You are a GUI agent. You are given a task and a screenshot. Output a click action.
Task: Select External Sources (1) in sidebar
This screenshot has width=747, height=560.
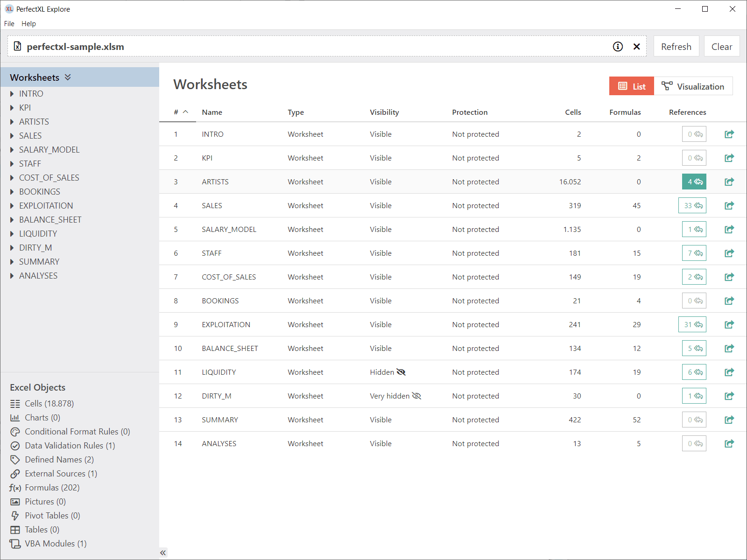coord(61,474)
